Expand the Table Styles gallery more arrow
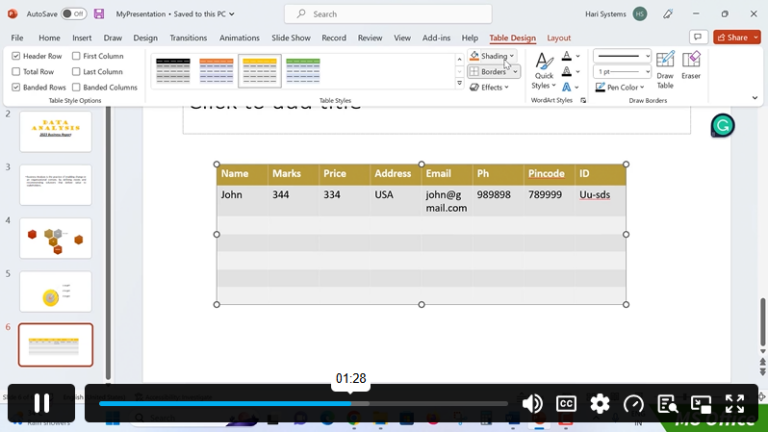This screenshot has width=768, height=432. 459,84
